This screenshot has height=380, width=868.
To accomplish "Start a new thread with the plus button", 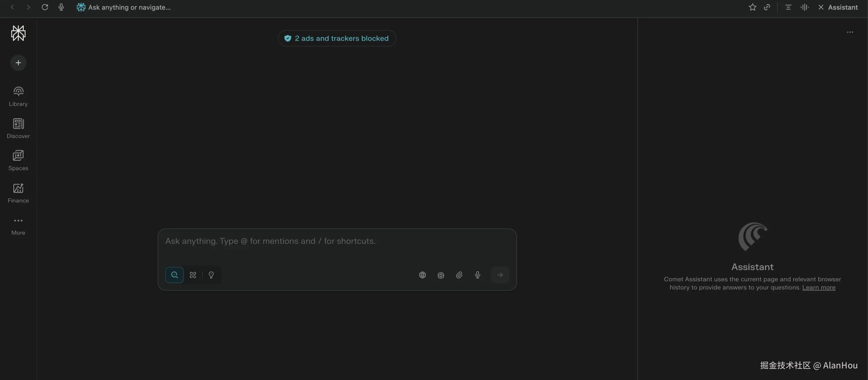I will [18, 63].
